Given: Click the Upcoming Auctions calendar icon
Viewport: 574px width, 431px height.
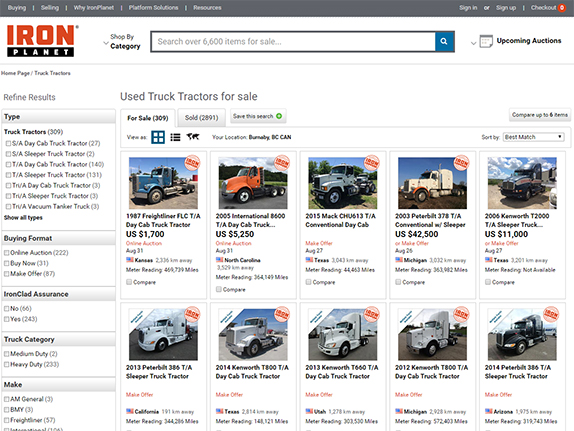Looking at the screenshot, I should point(486,41).
